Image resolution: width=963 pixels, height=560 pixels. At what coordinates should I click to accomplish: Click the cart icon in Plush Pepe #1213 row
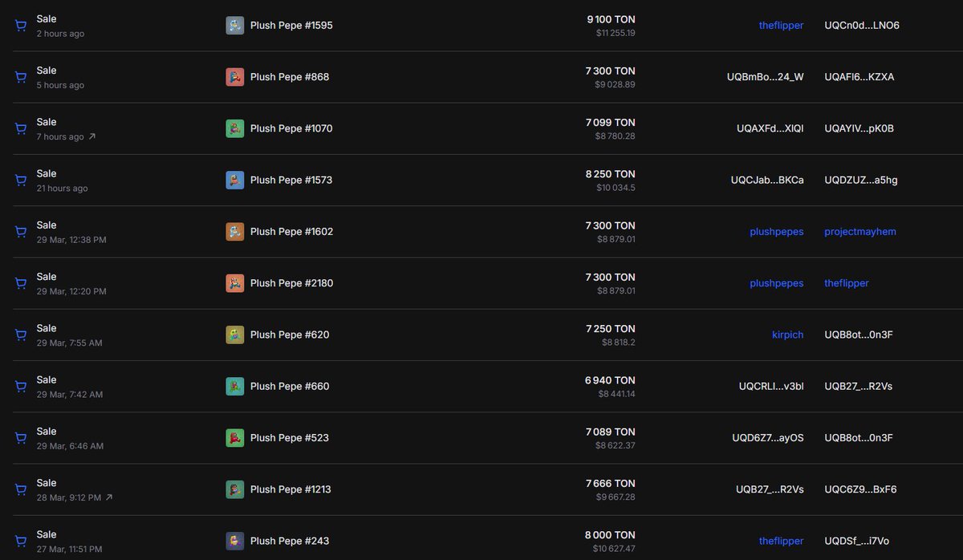pyautogui.click(x=21, y=489)
